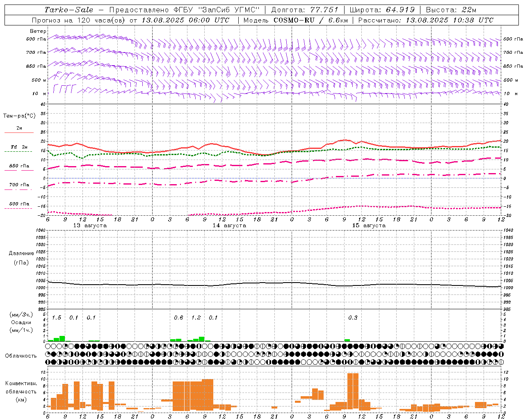Click the "Td 2м" dew point legend label

click(19, 147)
